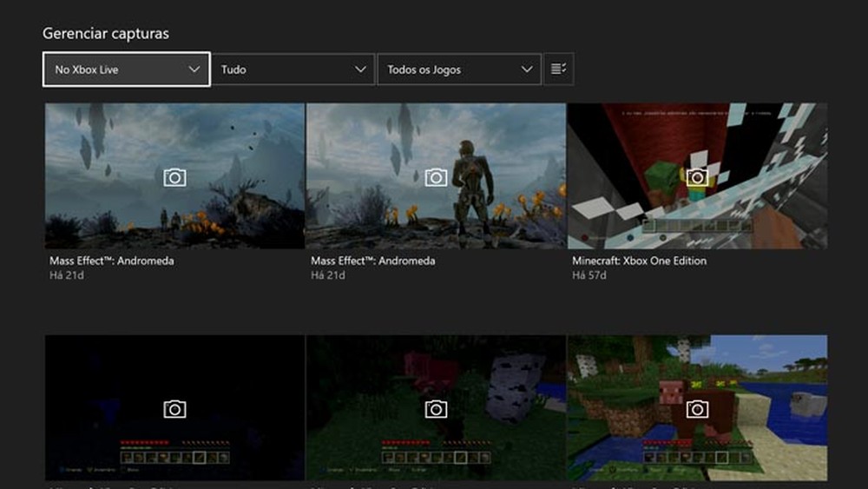868x489 pixels.
Task: Click the Gerenciar capturas heading
Action: coord(106,34)
